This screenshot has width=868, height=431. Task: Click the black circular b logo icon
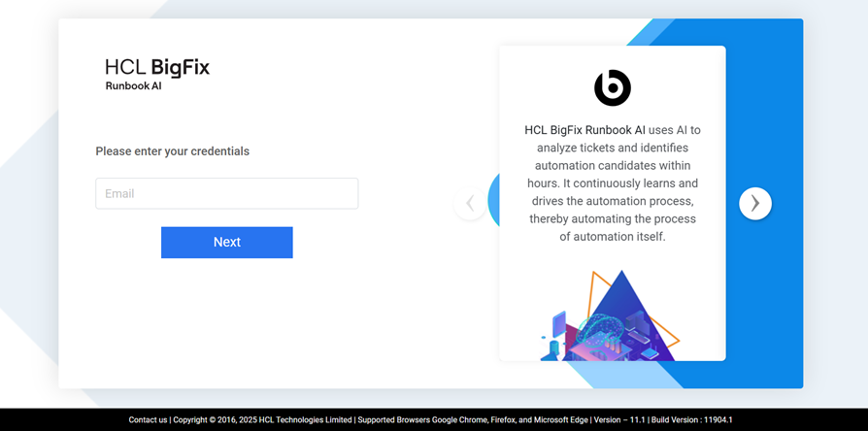coord(613,87)
